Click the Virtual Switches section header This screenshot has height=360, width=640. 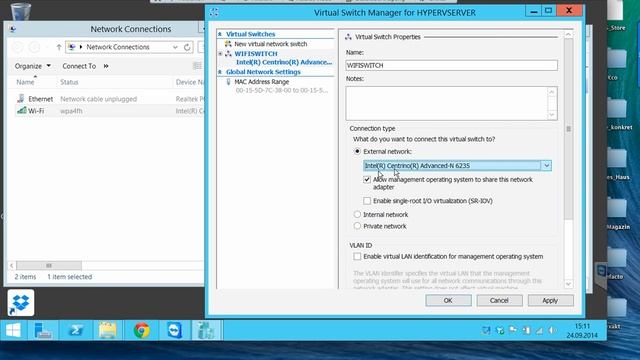coord(250,34)
